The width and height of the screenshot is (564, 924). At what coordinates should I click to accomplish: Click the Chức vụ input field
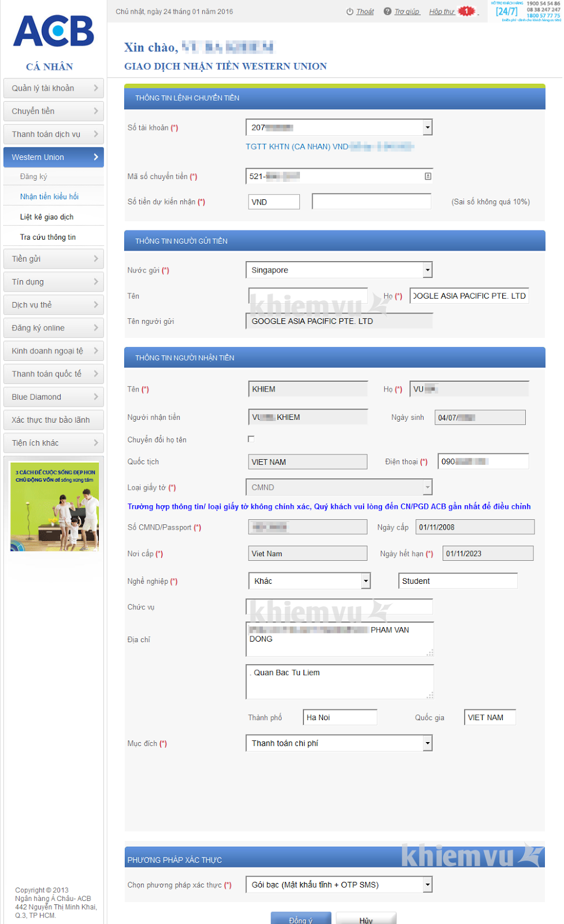(x=339, y=606)
